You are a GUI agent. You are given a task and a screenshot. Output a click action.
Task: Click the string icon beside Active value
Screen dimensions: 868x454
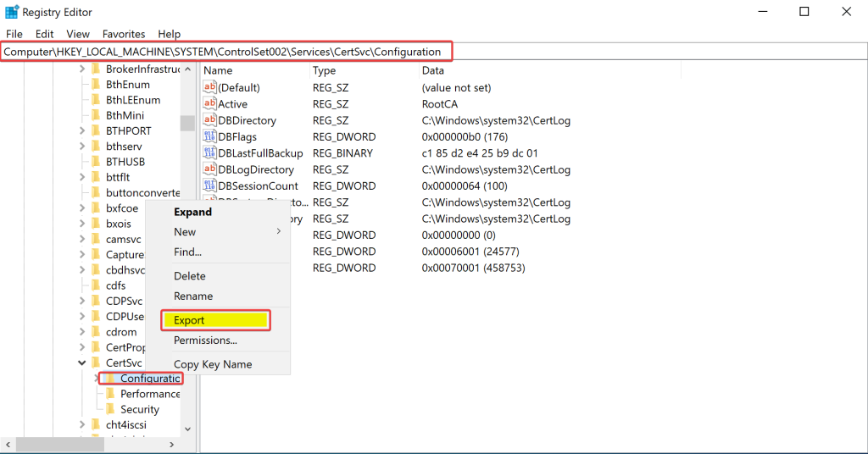pyautogui.click(x=210, y=104)
